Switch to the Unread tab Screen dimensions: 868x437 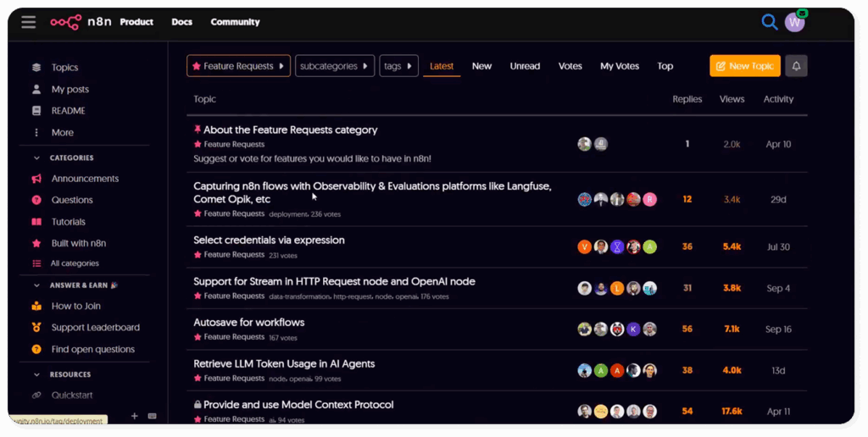(x=525, y=66)
